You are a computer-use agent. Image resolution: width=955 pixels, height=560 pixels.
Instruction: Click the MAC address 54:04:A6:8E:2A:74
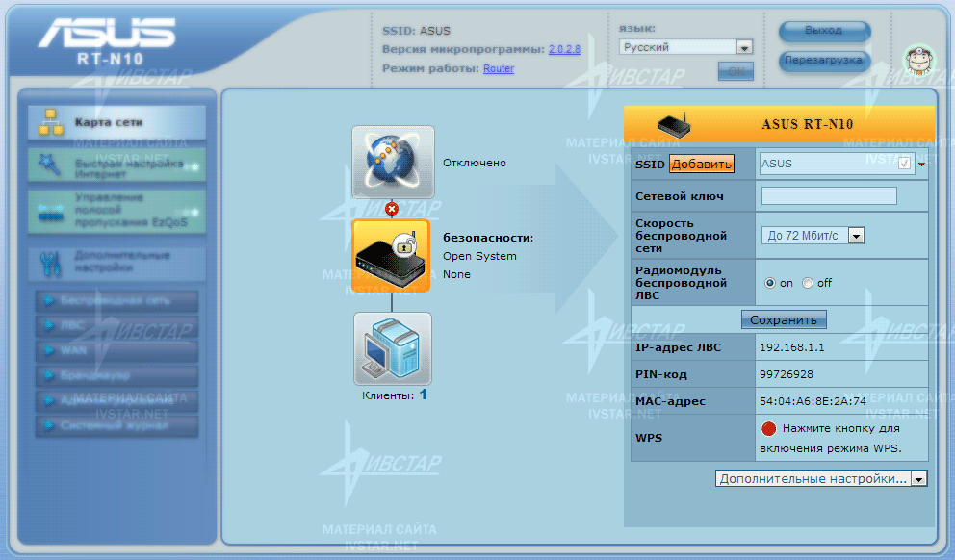(813, 401)
